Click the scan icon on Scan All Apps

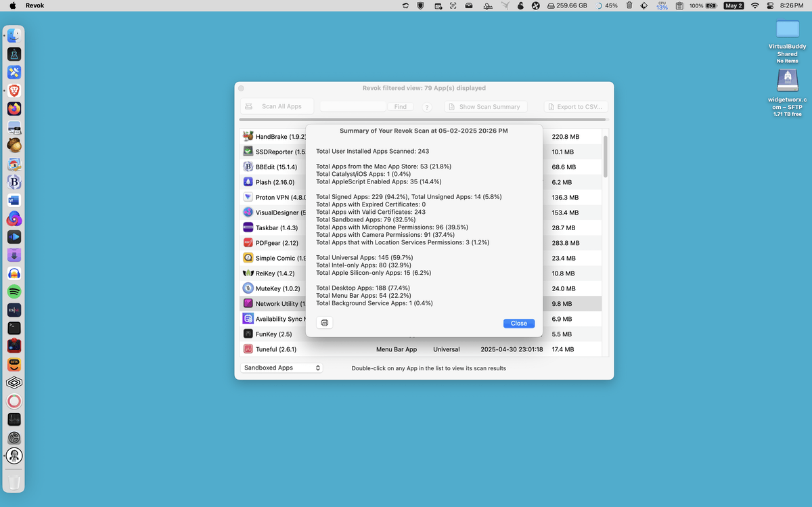click(x=249, y=106)
